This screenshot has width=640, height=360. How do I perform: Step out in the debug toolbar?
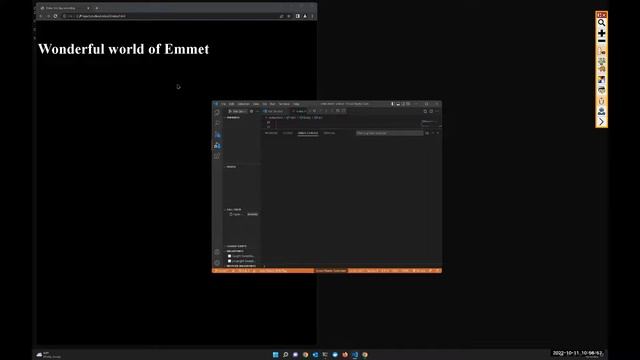click(x=332, y=111)
